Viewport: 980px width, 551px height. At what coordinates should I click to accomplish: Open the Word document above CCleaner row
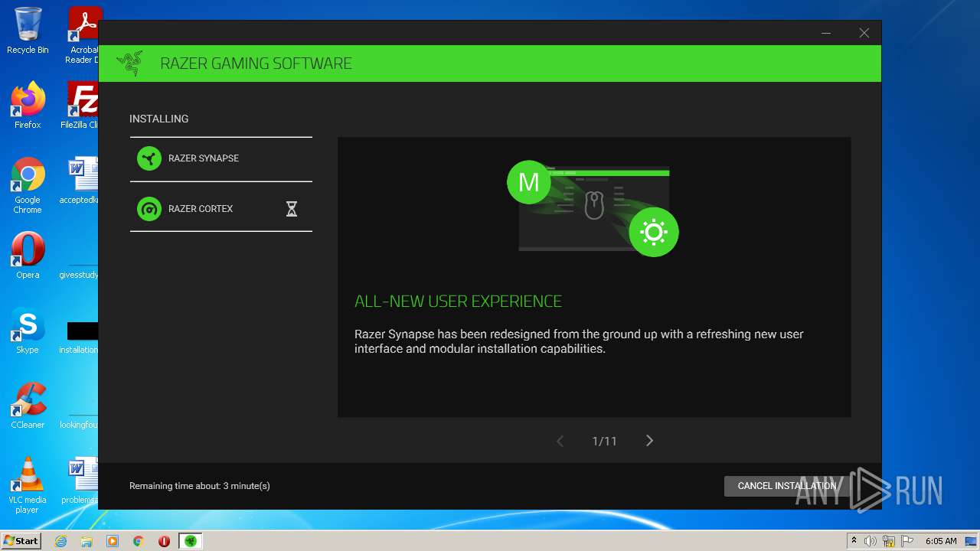(x=80, y=181)
